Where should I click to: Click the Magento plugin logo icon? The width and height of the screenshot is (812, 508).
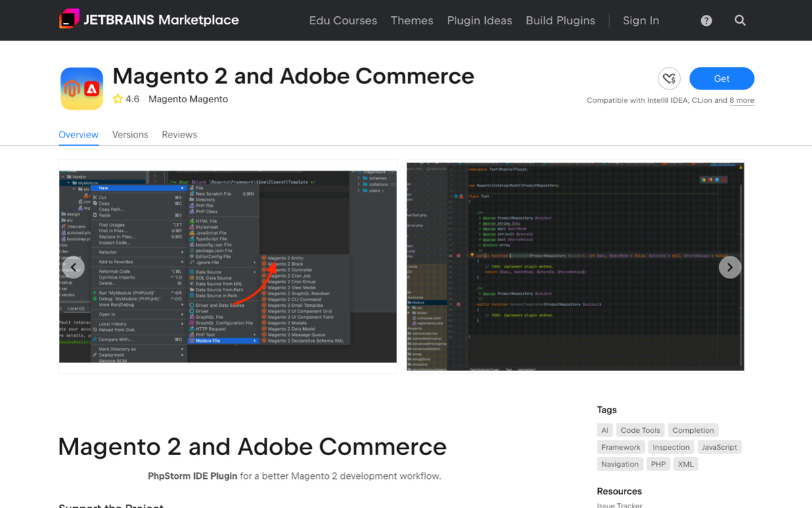tap(82, 88)
